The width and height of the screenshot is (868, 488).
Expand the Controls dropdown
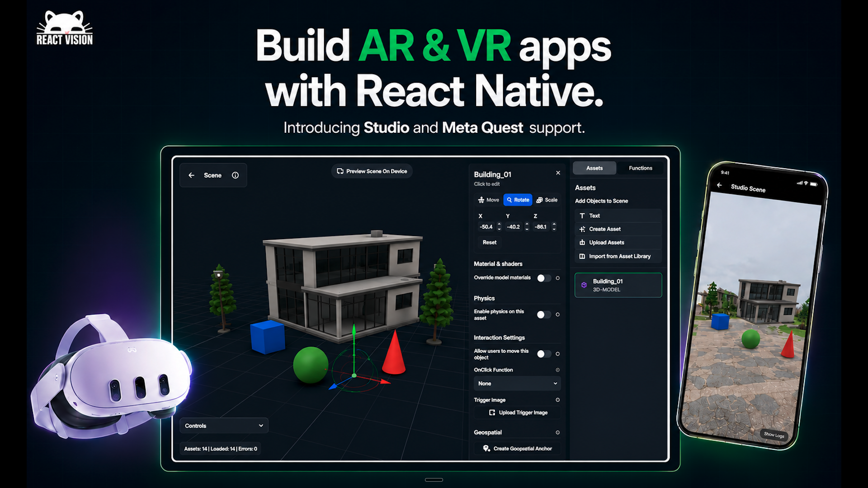tap(224, 426)
